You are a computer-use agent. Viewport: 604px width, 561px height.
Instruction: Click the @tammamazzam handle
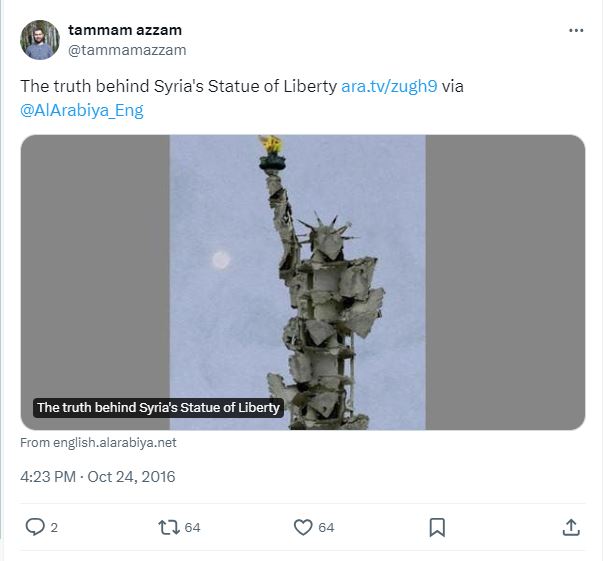tap(127, 49)
